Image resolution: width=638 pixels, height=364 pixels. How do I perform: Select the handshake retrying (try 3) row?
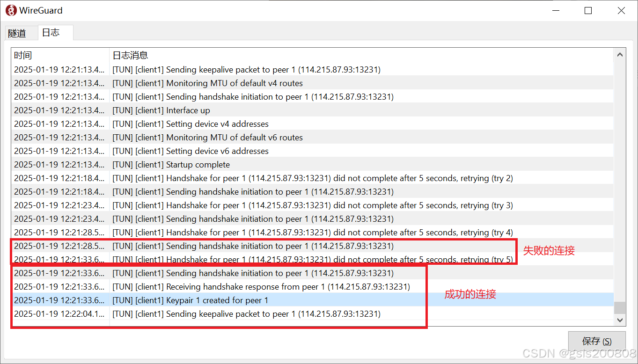[312, 205]
